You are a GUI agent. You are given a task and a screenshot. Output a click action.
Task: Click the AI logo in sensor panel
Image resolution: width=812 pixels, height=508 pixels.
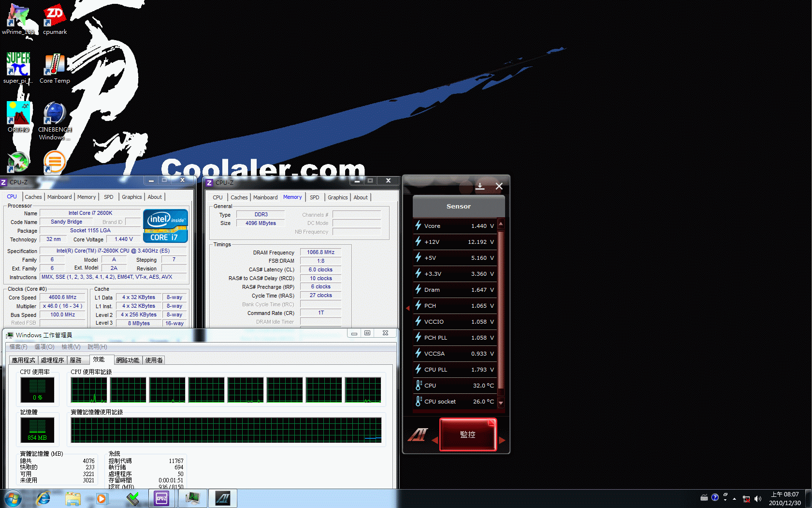pos(418,434)
